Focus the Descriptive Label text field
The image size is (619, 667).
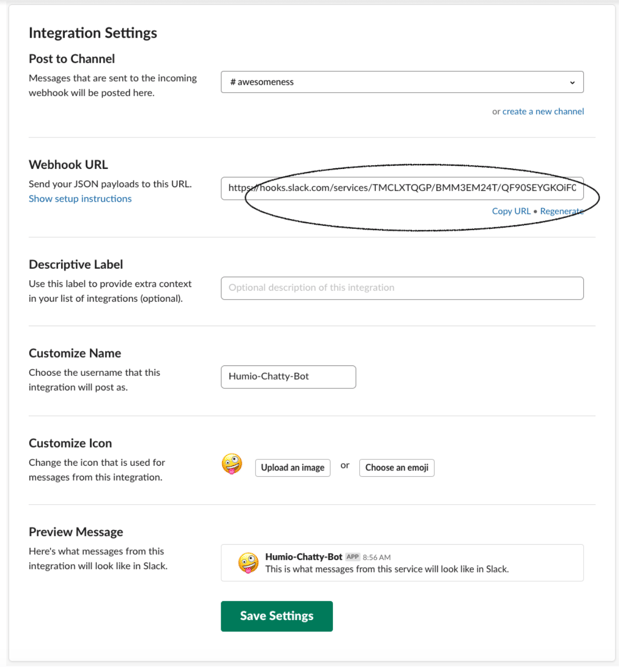point(402,288)
